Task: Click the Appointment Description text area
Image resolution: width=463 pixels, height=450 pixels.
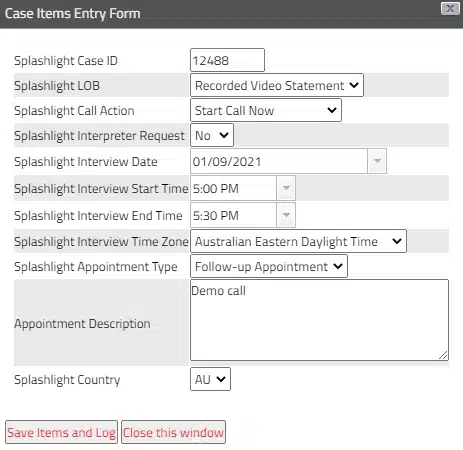Action: [x=319, y=320]
